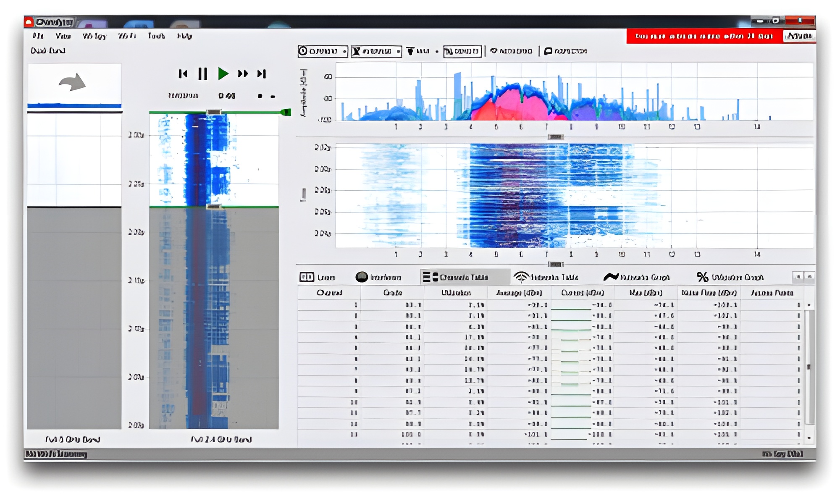840x504 pixels.
Task: Click the gray curved arrow thumbnail
Action: click(72, 82)
